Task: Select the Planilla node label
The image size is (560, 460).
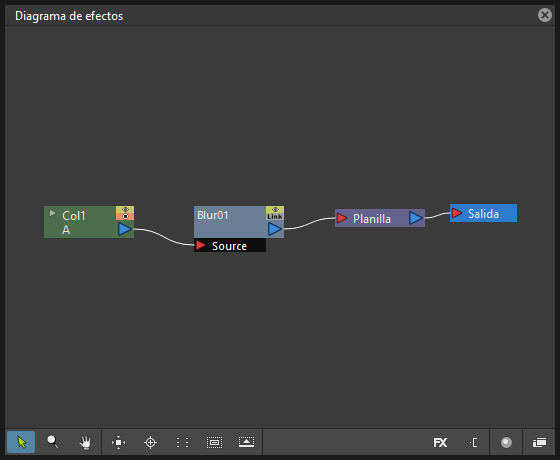Action: click(x=372, y=219)
